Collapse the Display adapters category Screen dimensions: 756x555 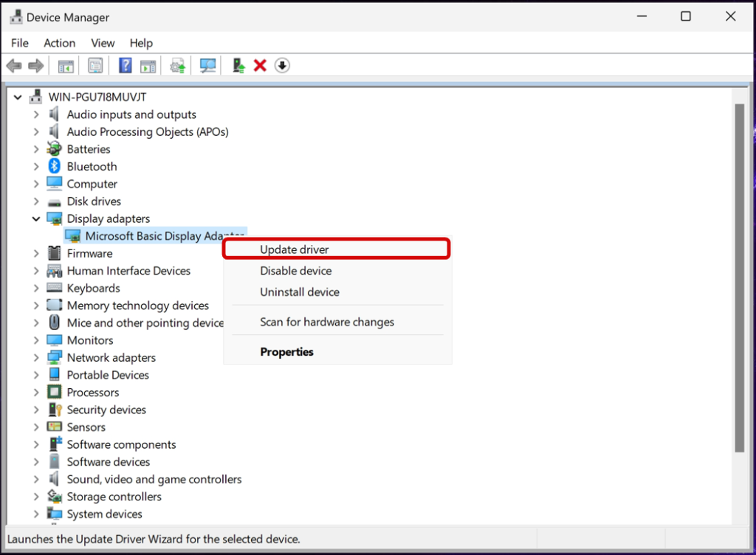(36, 218)
